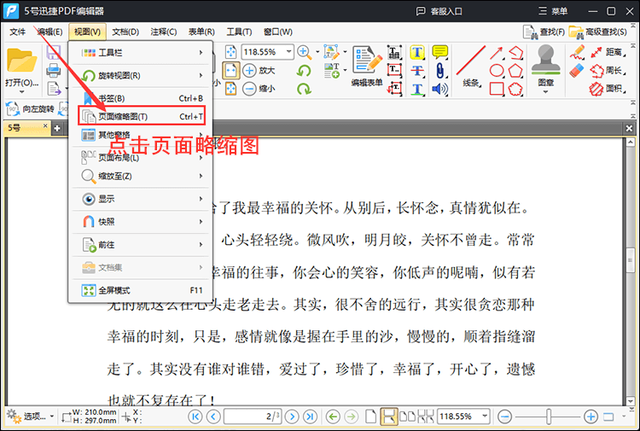This screenshot has height=431, width=640.
Task: Click the green back navigation arrow
Action: click(333, 416)
